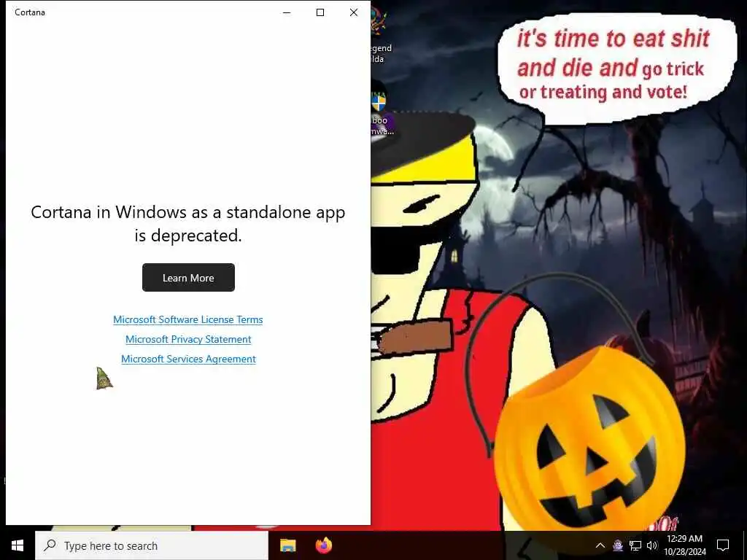Open the Action Center notifications icon
Screen dimensions: 747x560
[723, 545]
